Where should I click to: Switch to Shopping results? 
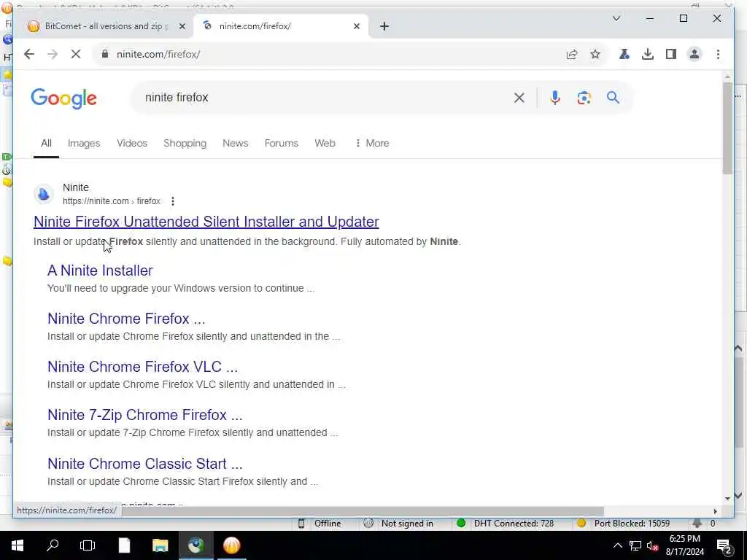185,144
